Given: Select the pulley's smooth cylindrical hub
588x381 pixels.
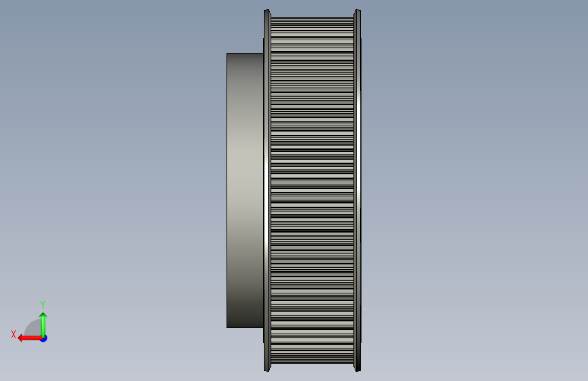Looking at the screenshot, I should [x=245, y=190].
